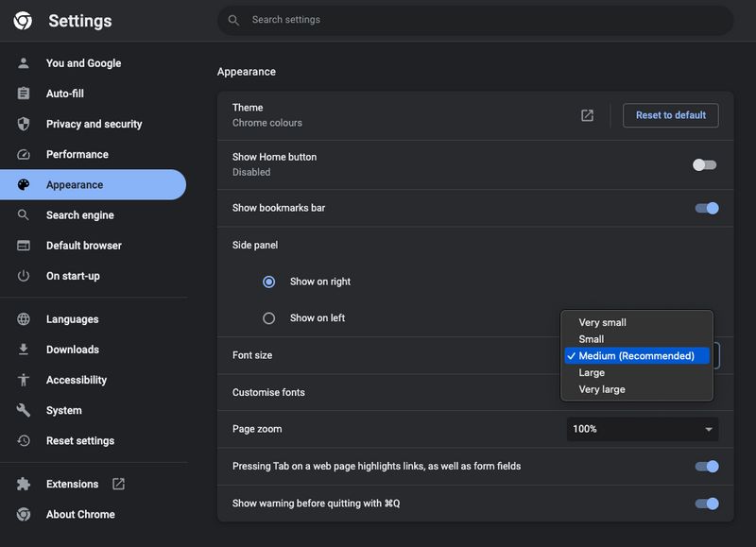The width and height of the screenshot is (756, 547).
Task: Click the Settings page title
Action: tap(80, 21)
